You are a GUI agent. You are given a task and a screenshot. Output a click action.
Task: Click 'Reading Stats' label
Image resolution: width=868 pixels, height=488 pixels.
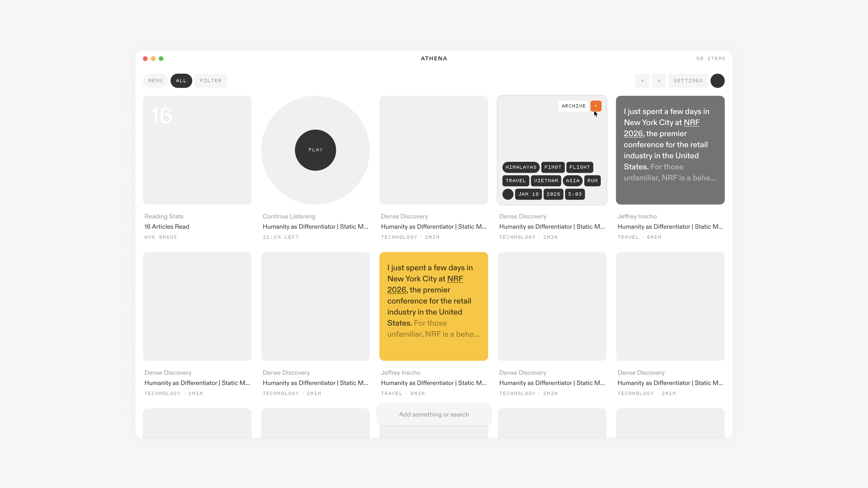click(164, 217)
